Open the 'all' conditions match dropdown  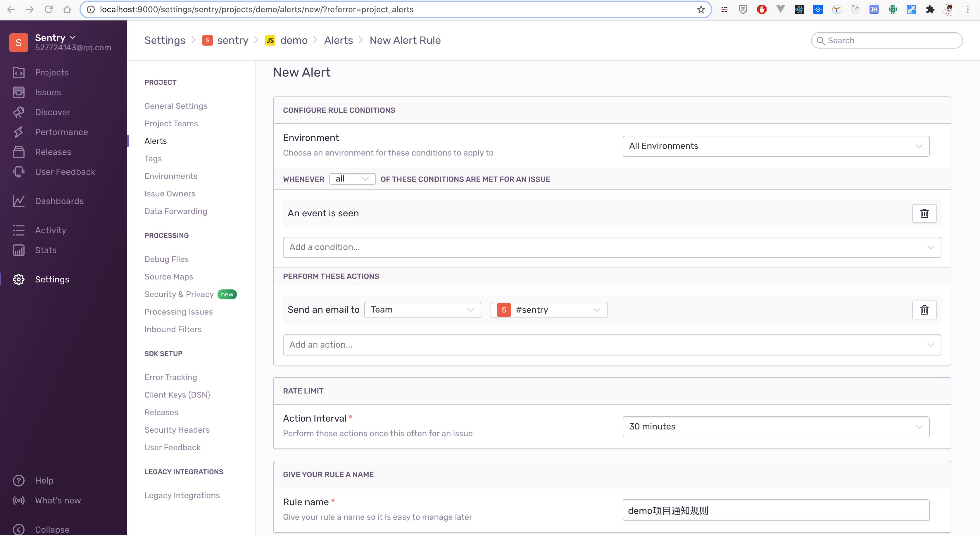352,179
